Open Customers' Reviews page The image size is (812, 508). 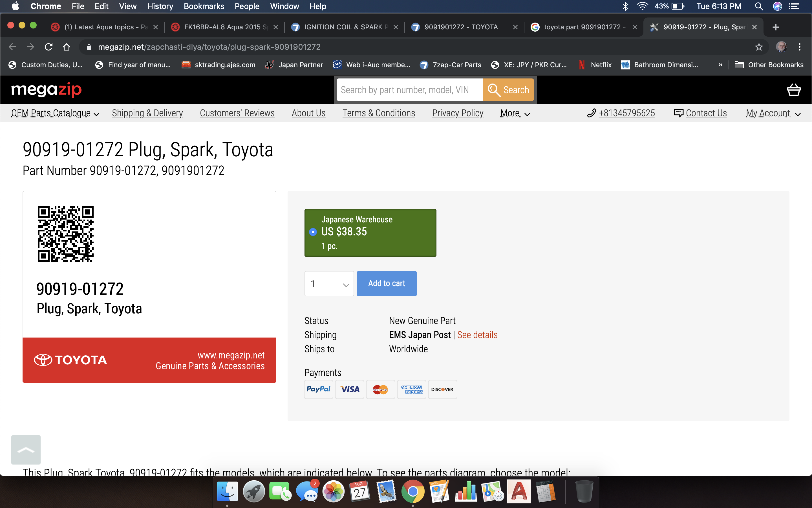[x=237, y=113]
